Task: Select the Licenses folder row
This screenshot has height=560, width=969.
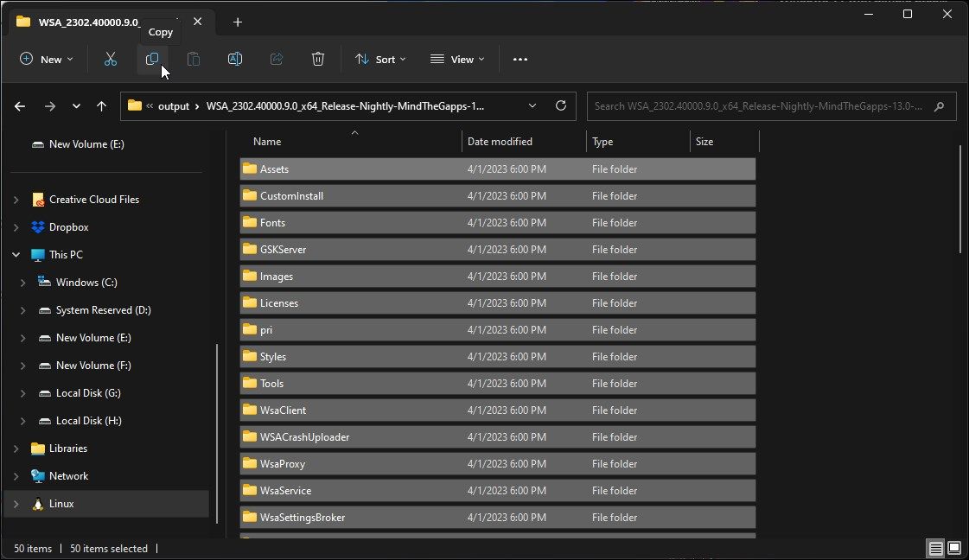Action: click(498, 302)
